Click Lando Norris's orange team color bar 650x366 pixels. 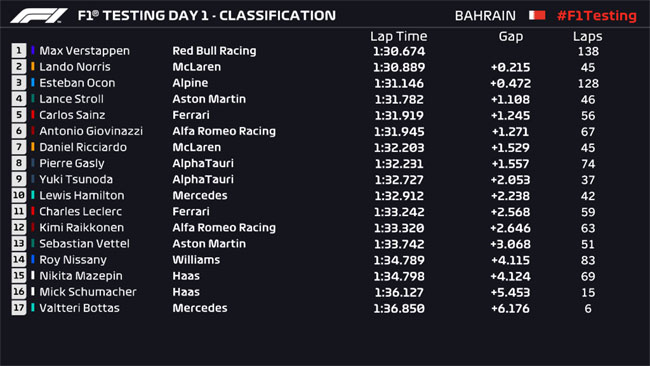pyautogui.click(x=33, y=67)
